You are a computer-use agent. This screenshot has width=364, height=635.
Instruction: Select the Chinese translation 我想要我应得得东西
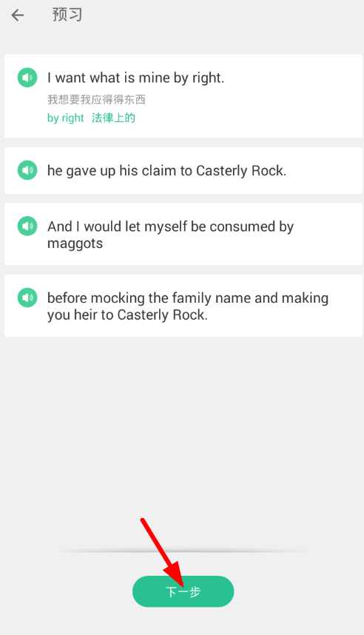[x=96, y=100]
